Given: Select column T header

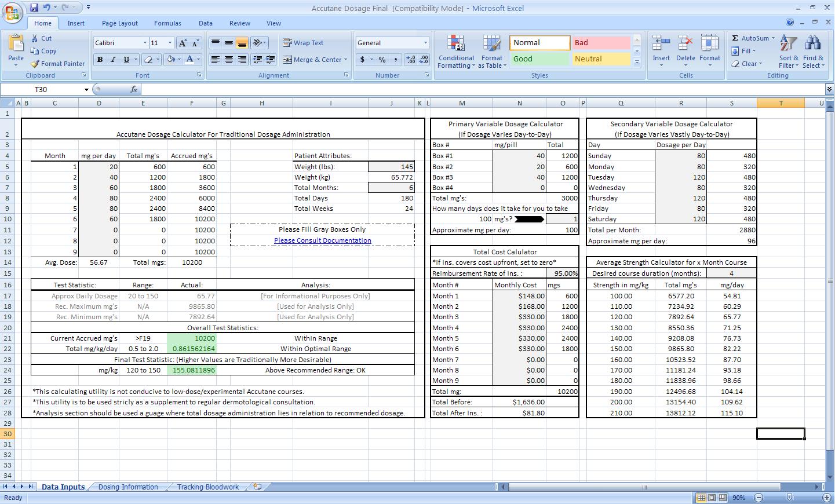Looking at the screenshot, I should (781, 103).
